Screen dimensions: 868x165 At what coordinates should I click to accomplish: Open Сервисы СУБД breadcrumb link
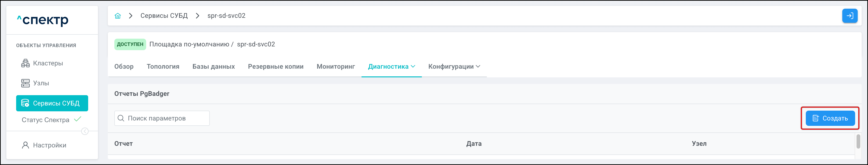[164, 16]
